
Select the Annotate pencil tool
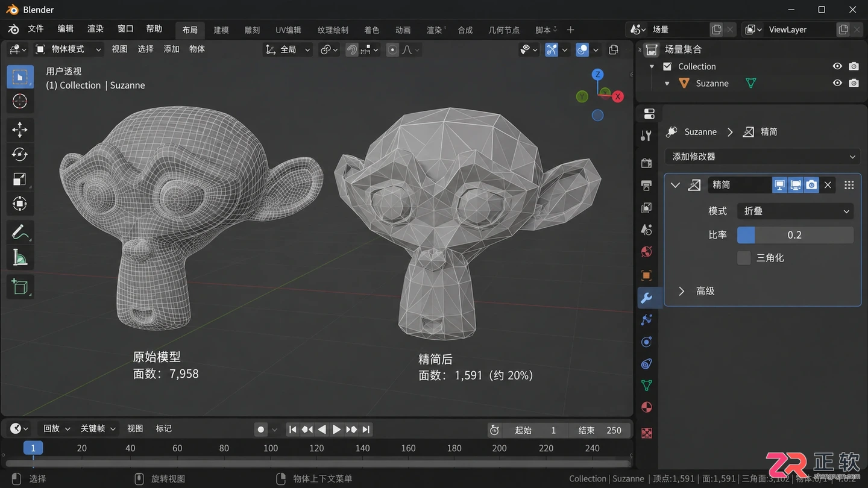tap(20, 231)
